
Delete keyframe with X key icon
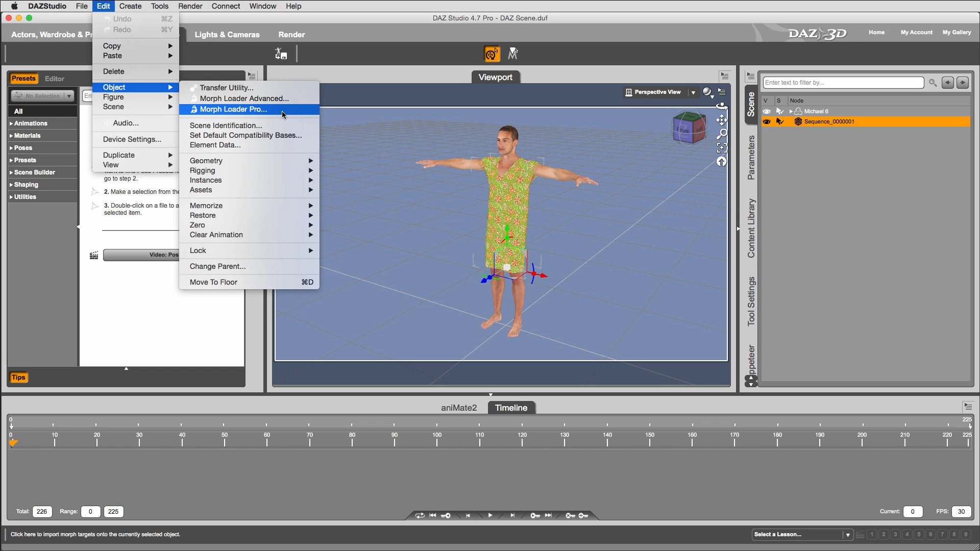(571, 515)
